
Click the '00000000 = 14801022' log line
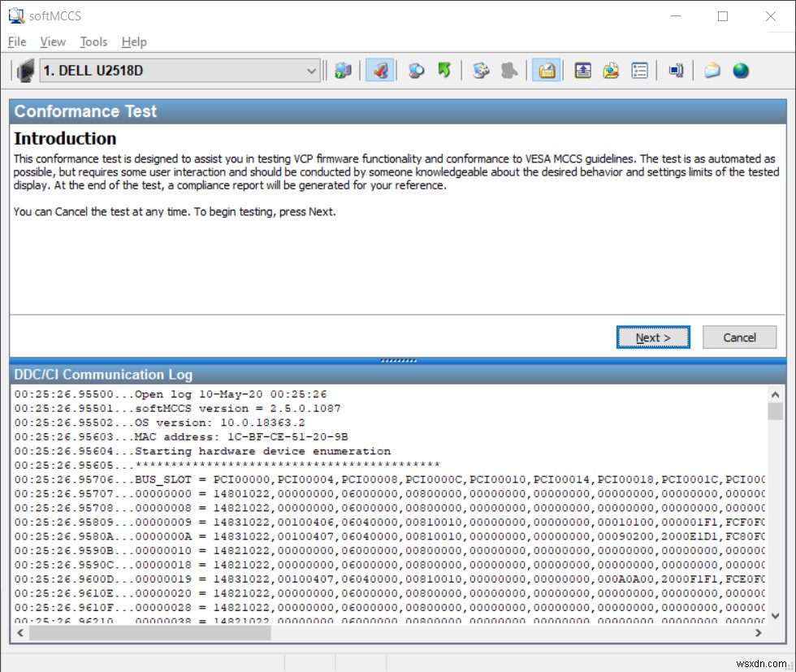tap(389, 494)
